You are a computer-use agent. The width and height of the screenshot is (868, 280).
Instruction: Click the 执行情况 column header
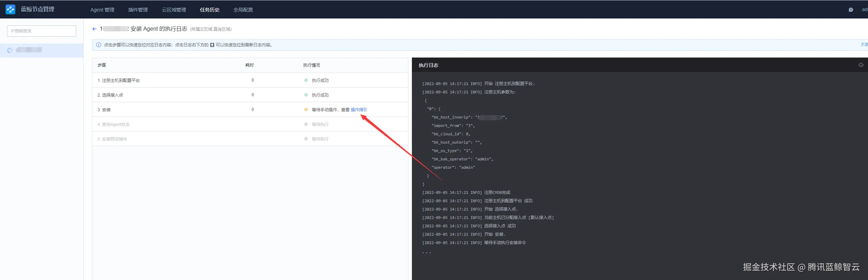pyautogui.click(x=311, y=65)
